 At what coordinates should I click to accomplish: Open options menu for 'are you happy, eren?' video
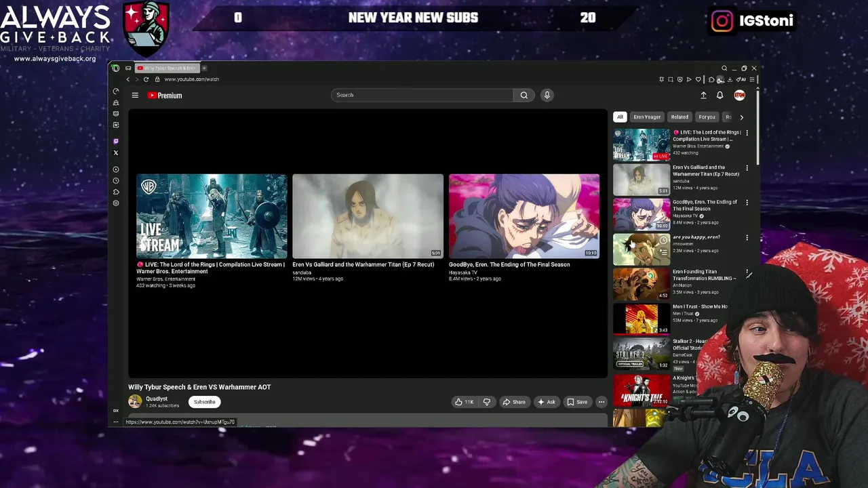coord(747,238)
